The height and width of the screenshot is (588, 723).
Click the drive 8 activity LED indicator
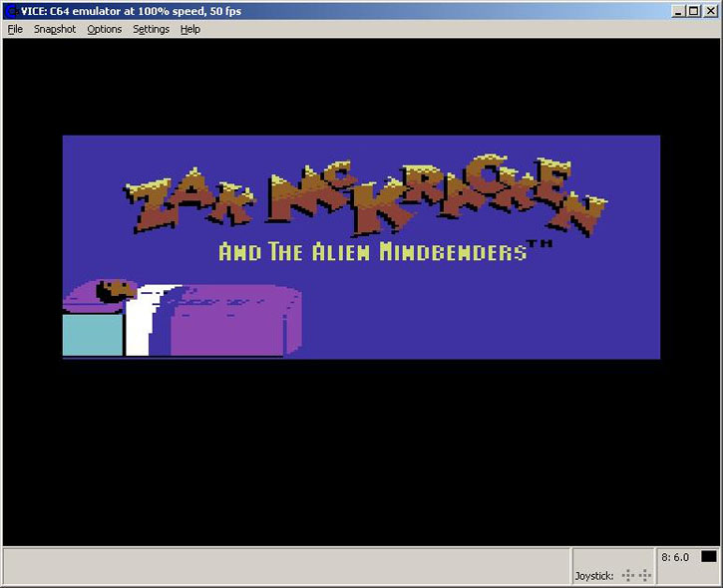coord(709,557)
